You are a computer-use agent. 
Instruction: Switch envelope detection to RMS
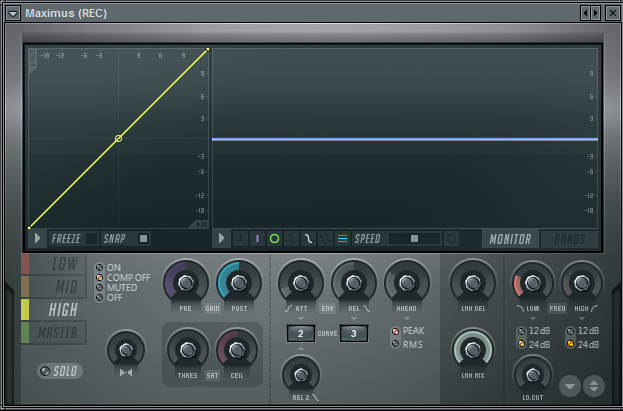[x=396, y=344]
